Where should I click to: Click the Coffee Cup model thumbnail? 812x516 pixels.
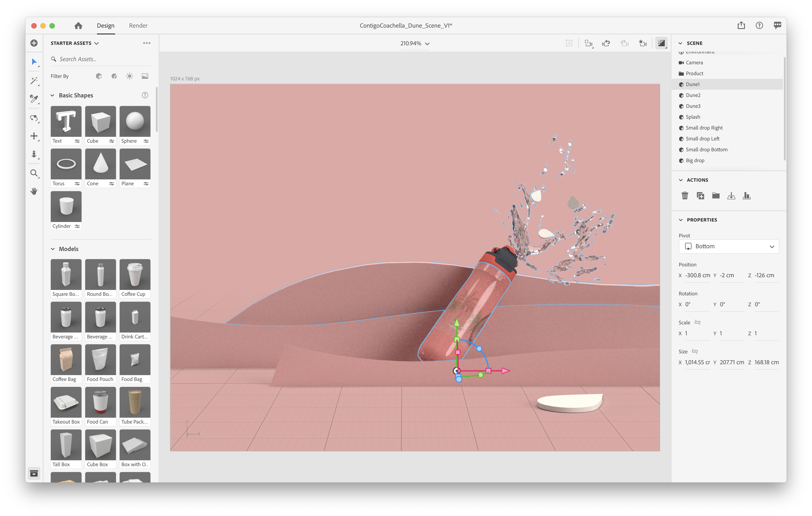coord(135,275)
